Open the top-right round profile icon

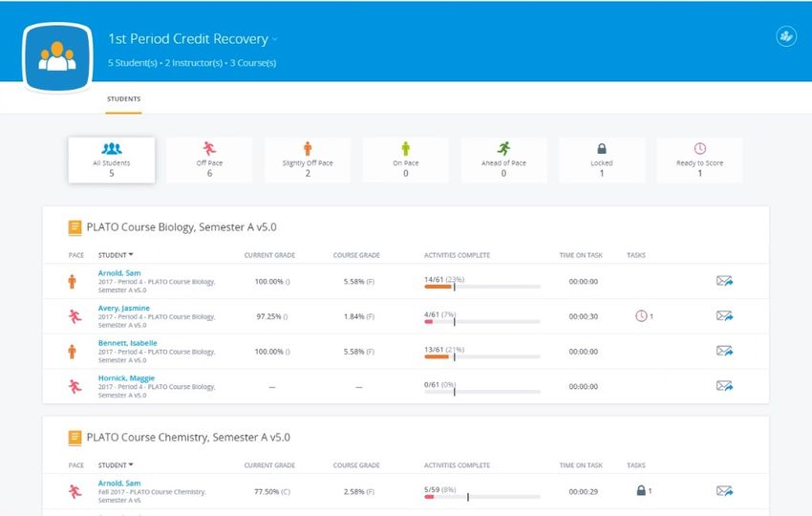pyautogui.click(x=786, y=36)
